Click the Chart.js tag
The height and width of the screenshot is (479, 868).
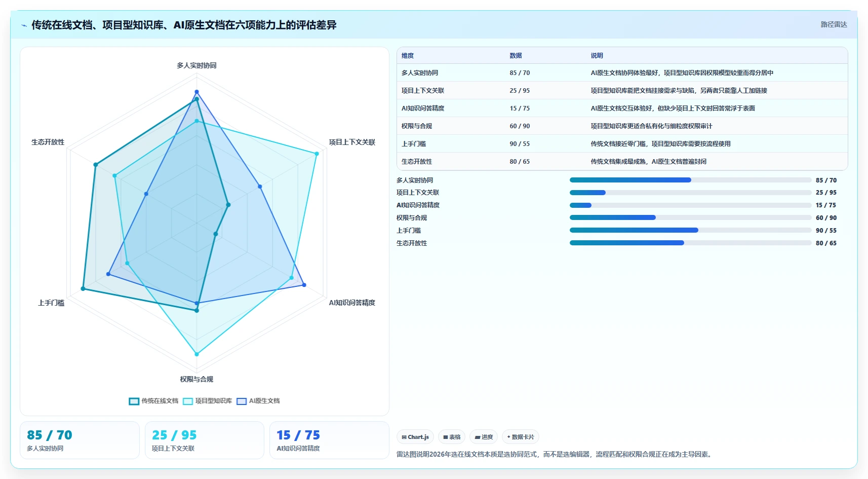[x=415, y=437]
